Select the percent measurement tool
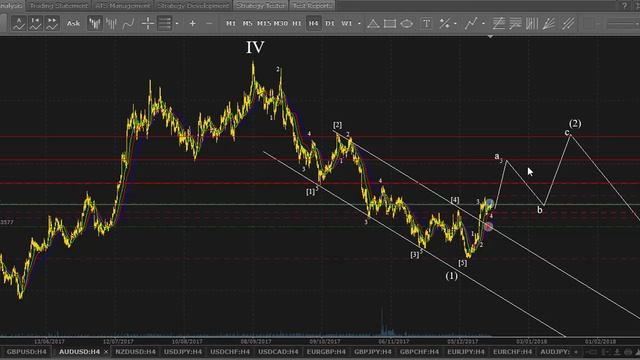The width and height of the screenshot is (640, 360). (445, 23)
